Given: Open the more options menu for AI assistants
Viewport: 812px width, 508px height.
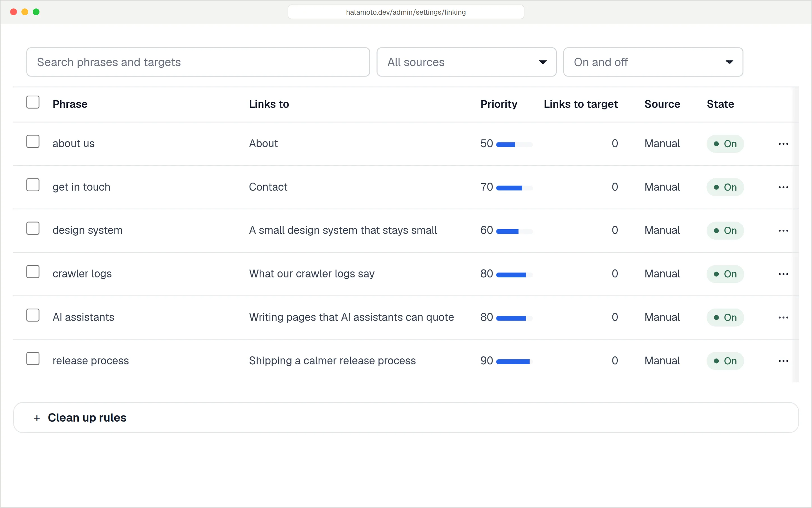Looking at the screenshot, I should [783, 317].
